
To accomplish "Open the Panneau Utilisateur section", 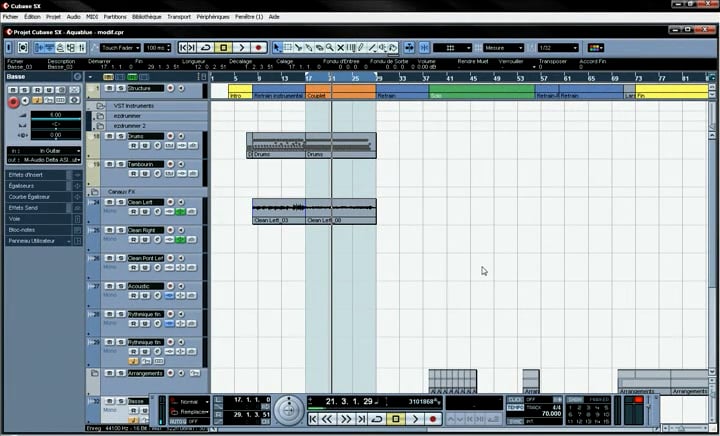I will (x=44, y=241).
